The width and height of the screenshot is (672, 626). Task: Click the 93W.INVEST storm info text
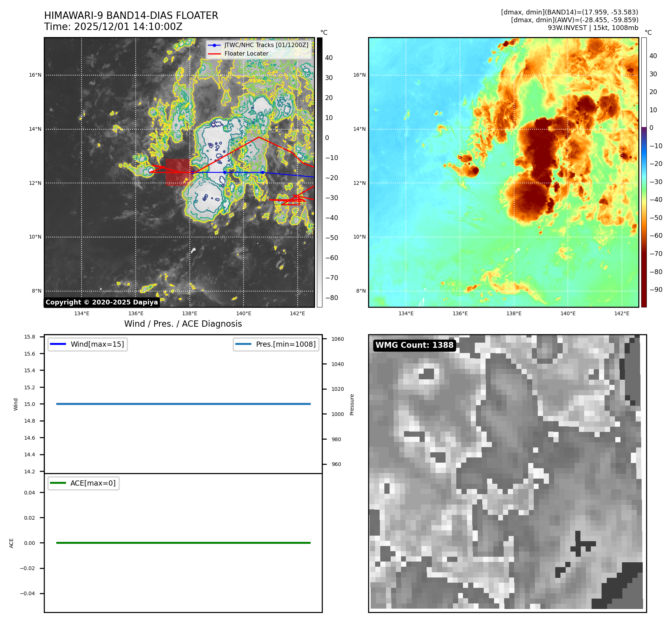point(593,28)
